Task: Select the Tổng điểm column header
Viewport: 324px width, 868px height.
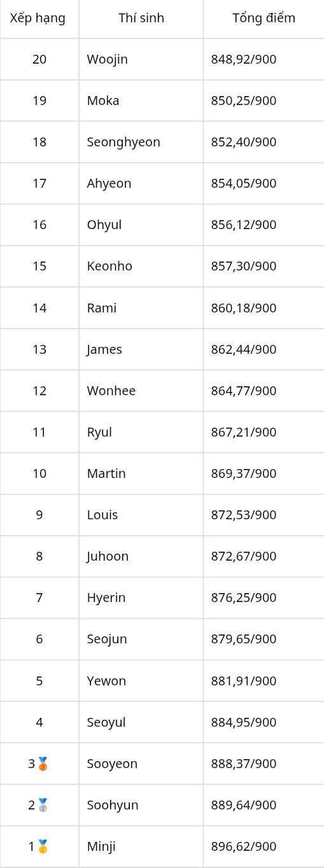Action: 264,18
